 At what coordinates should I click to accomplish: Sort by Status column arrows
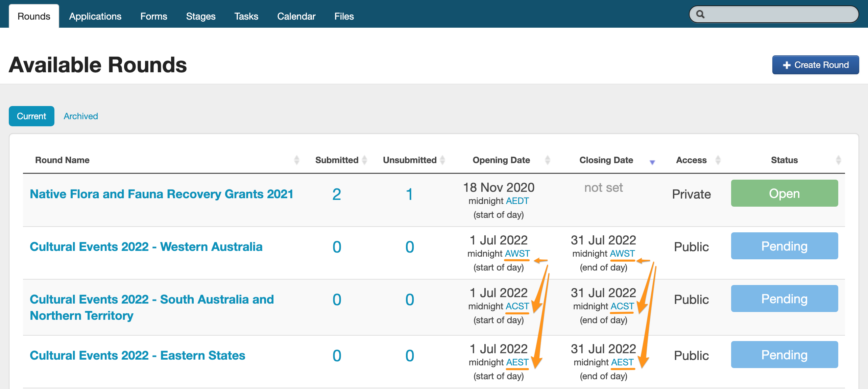[x=838, y=160]
